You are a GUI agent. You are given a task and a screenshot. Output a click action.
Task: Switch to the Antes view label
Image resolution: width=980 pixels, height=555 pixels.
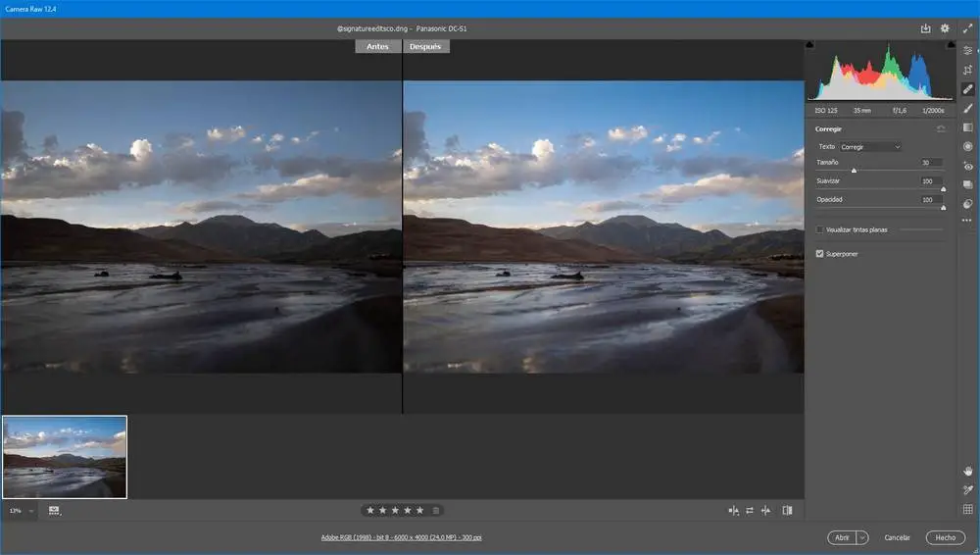click(377, 46)
